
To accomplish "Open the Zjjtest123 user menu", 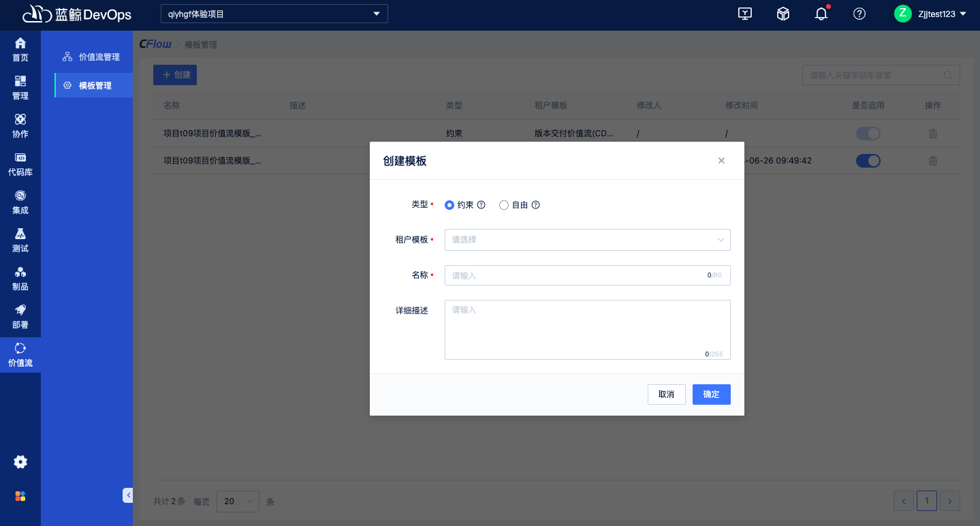I will pyautogui.click(x=943, y=14).
